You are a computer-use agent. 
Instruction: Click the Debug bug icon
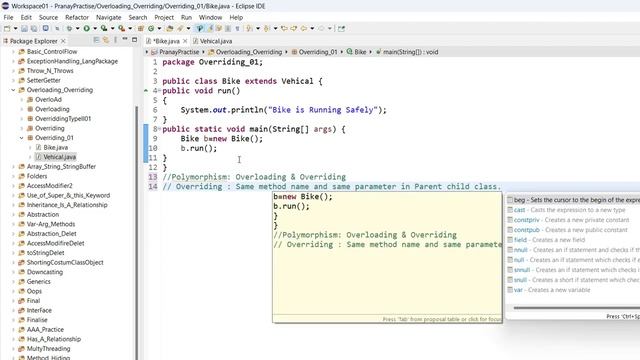(69, 29)
